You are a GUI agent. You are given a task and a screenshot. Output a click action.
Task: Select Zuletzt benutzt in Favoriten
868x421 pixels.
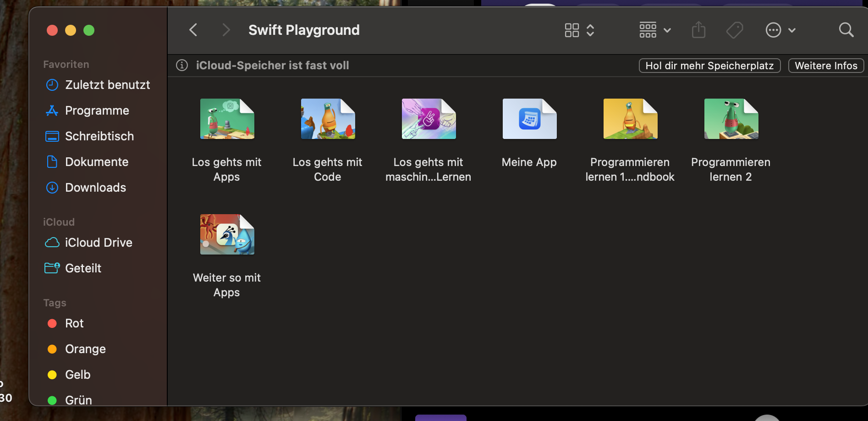[x=107, y=85]
